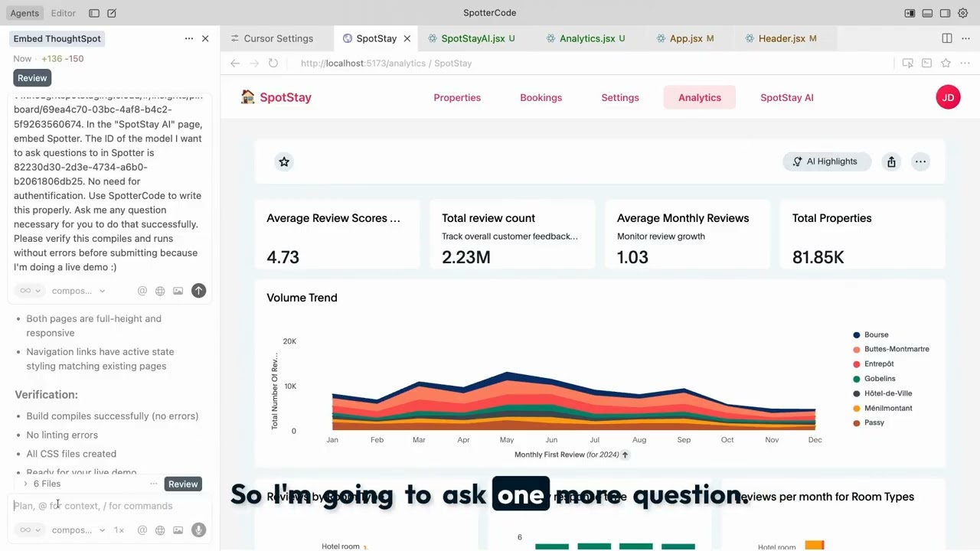
Task: Favorite the liveboard with the star button
Action: click(x=284, y=161)
